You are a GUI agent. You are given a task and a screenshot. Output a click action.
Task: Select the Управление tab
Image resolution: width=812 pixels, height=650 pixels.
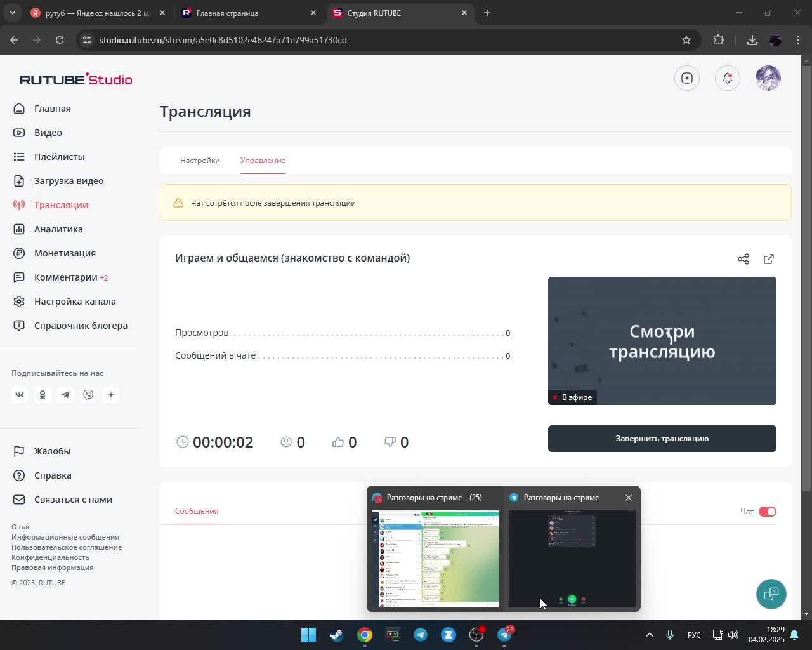pos(263,161)
